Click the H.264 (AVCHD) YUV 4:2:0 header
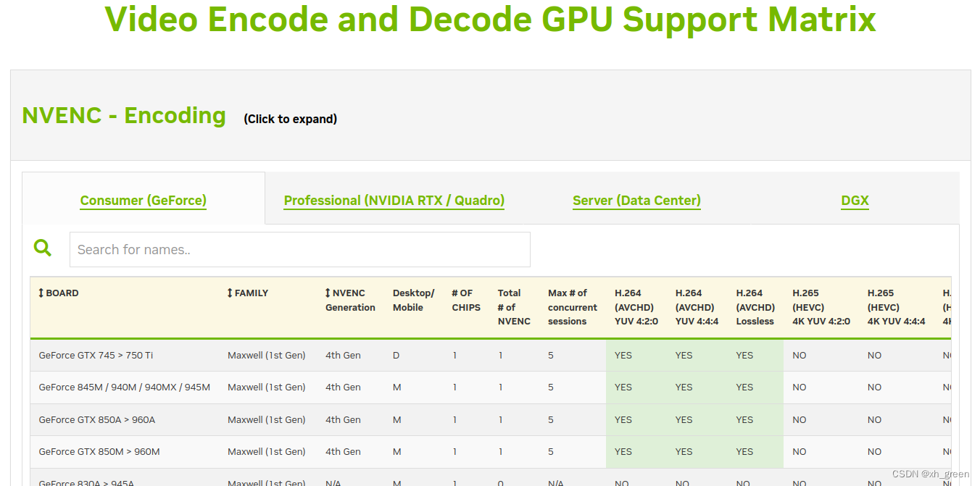The image size is (980, 486). point(636,307)
